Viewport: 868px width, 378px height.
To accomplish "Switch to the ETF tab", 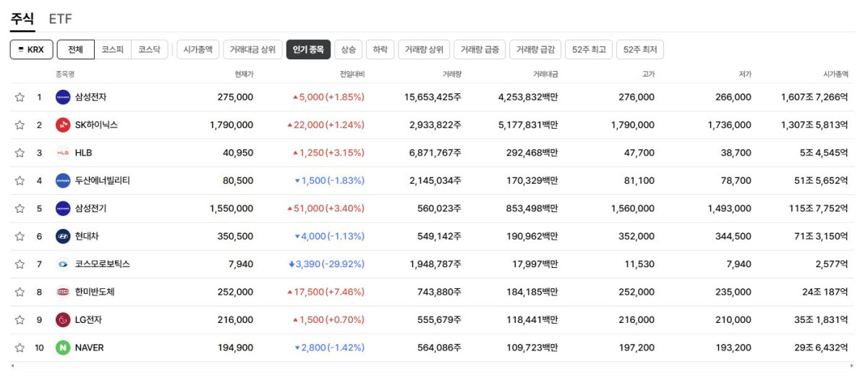I will (60, 19).
